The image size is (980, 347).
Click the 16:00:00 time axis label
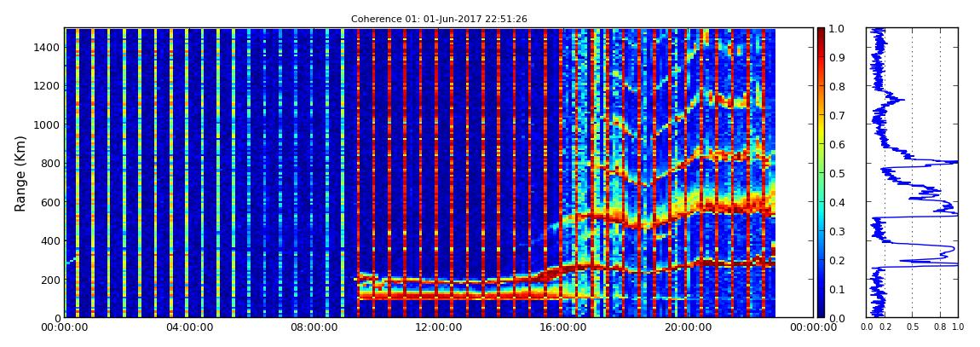point(563,327)
